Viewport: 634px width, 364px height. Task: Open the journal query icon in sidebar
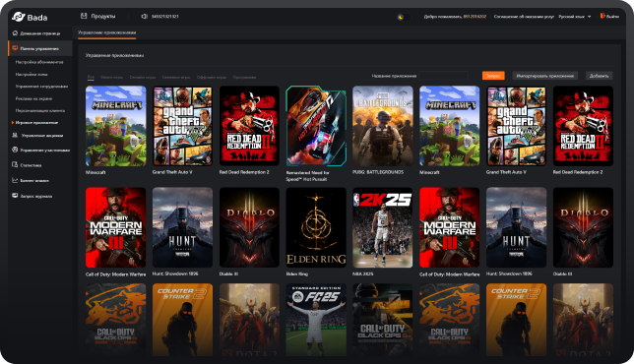tap(15, 196)
